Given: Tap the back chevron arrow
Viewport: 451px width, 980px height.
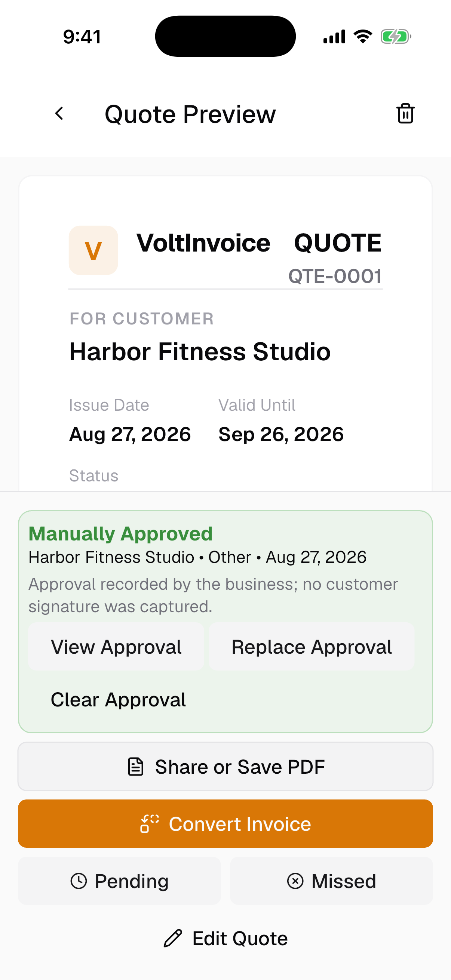Looking at the screenshot, I should (x=59, y=113).
